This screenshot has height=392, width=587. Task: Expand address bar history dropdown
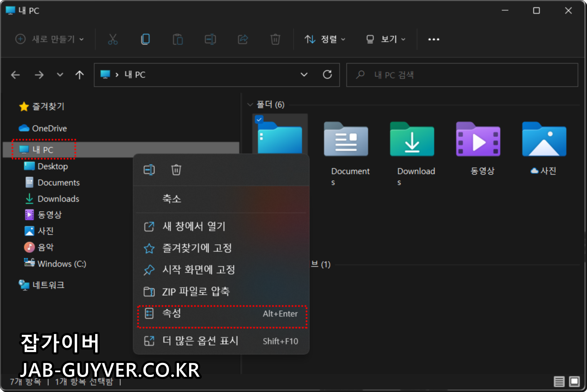304,75
